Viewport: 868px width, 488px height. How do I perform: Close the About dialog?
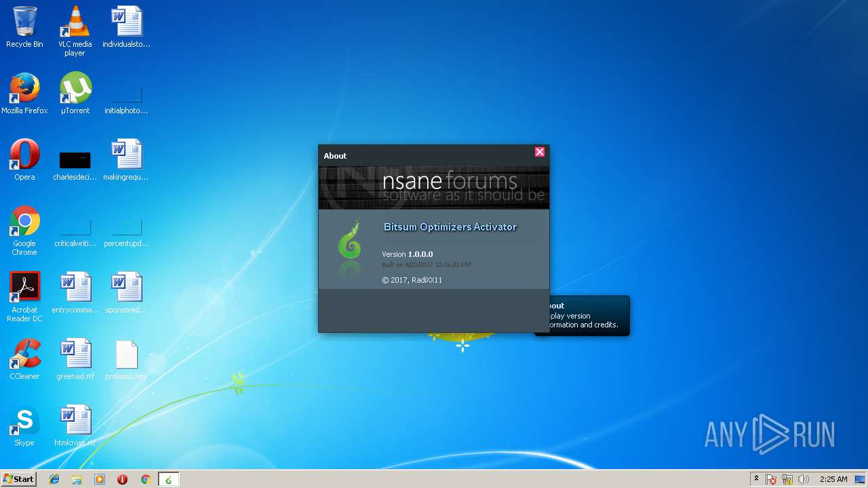[540, 152]
